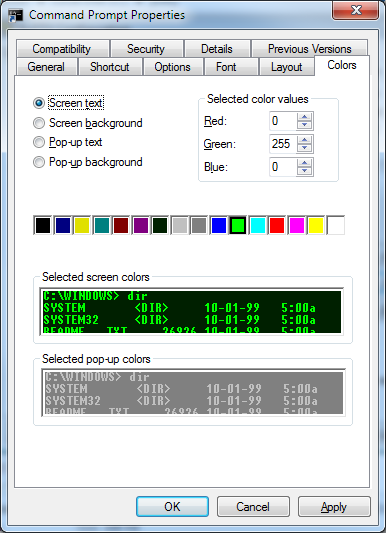This screenshot has width=386, height=533.
Task: Increase the Green value with up arrow
Action: click(304, 140)
